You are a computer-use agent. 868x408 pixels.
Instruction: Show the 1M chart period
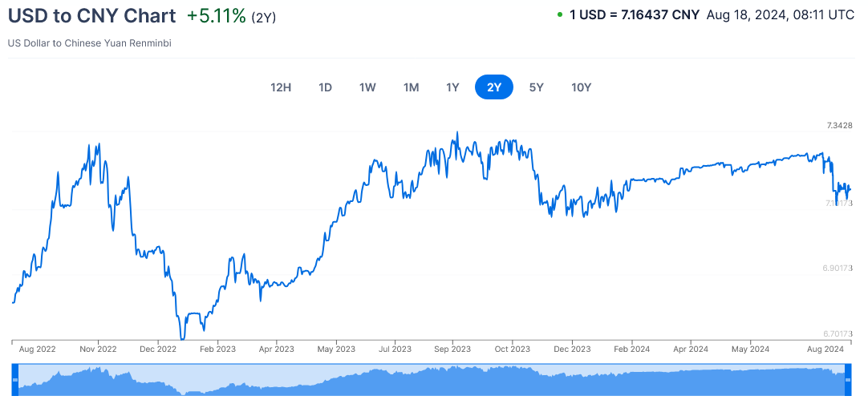click(x=411, y=87)
